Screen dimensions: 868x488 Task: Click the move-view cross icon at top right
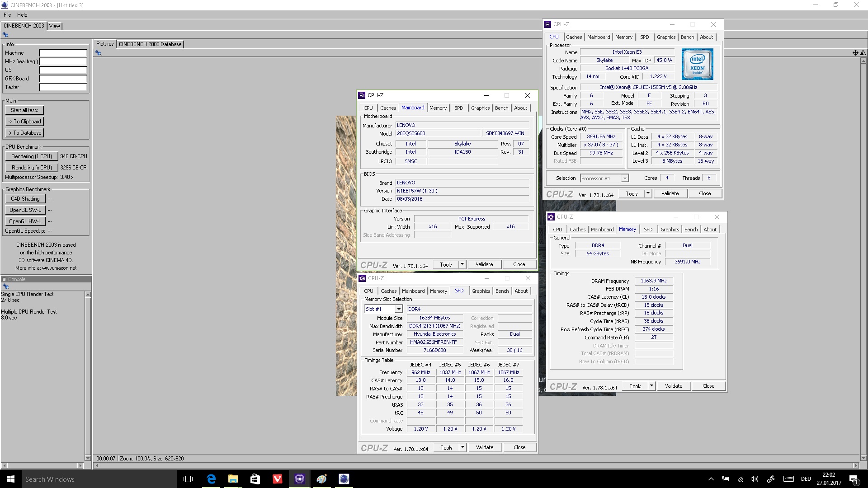[855, 52]
